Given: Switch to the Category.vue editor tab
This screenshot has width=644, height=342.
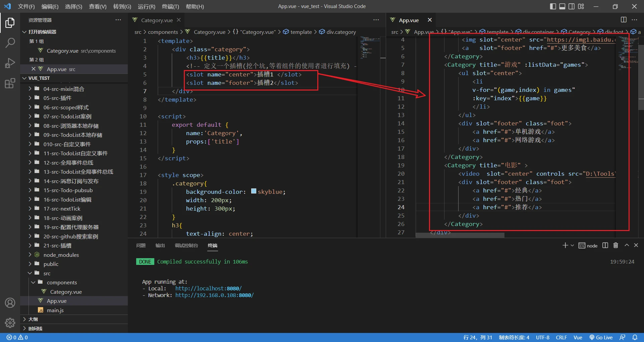Looking at the screenshot, I should point(157,20).
